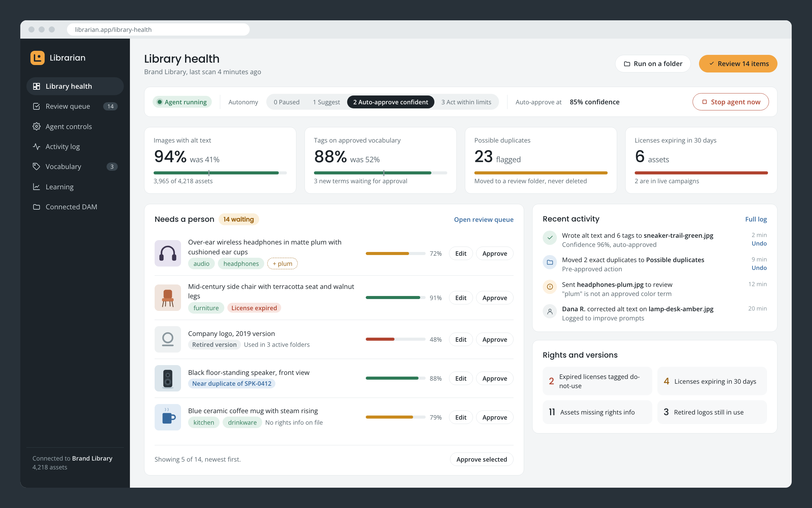Open the Activity log page
812x508 pixels.
click(x=75, y=147)
